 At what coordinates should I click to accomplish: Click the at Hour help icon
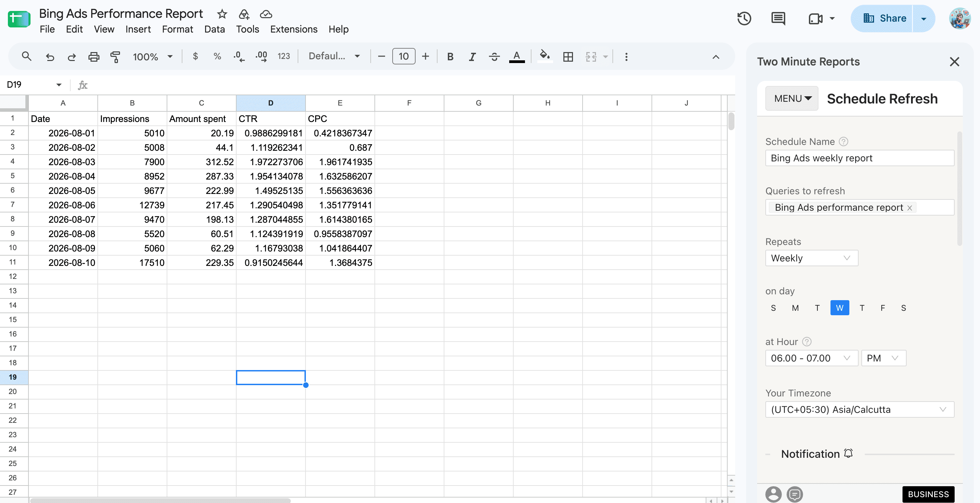[806, 341]
